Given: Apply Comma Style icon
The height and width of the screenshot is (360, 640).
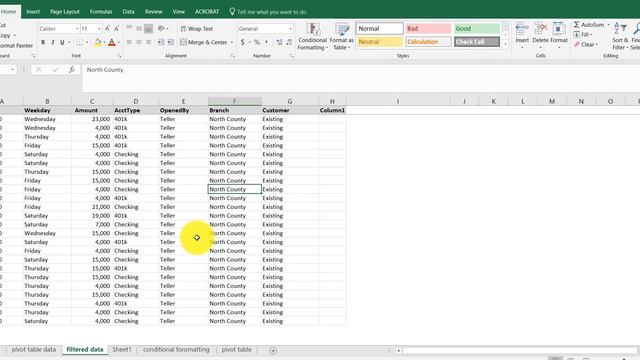Looking at the screenshot, I should (x=267, y=42).
